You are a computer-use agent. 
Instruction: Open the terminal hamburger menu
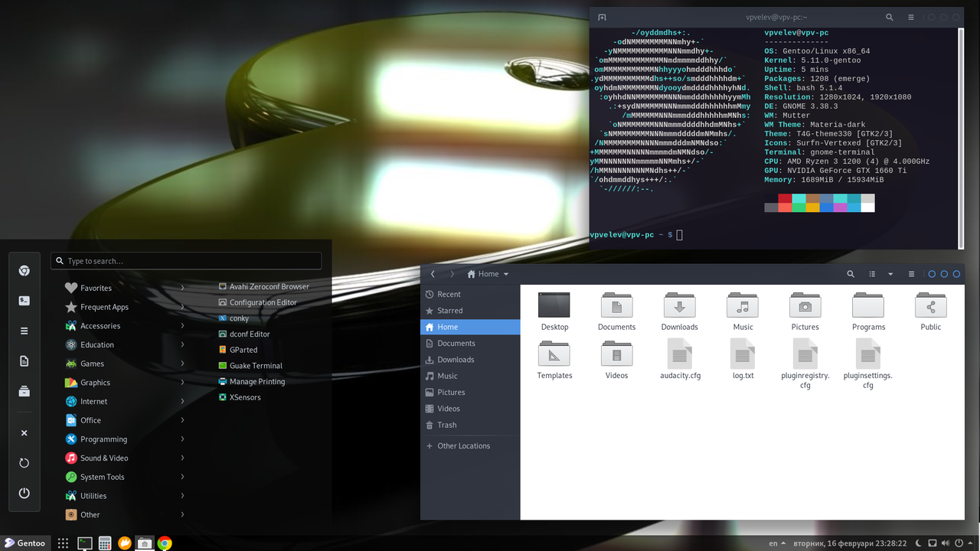(x=910, y=17)
